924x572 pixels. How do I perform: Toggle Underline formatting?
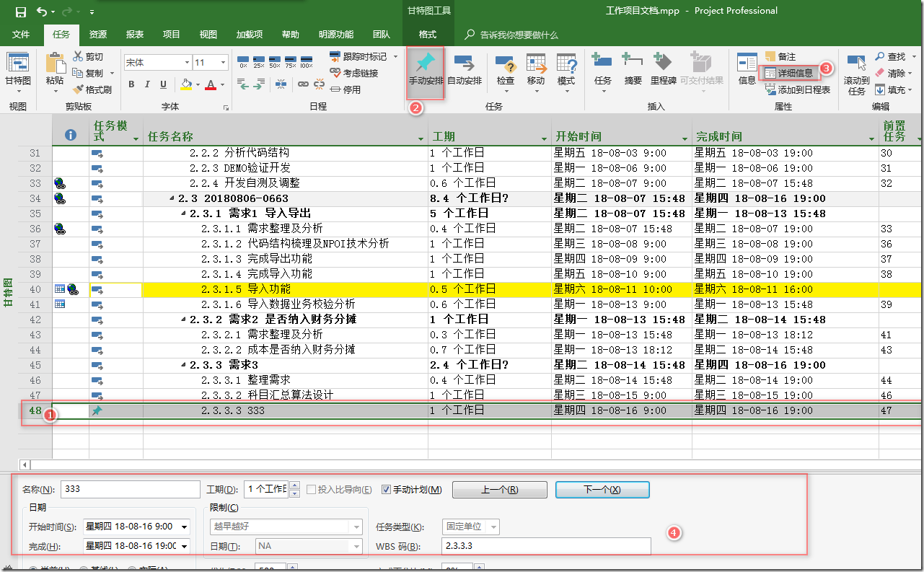(x=163, y=84)
